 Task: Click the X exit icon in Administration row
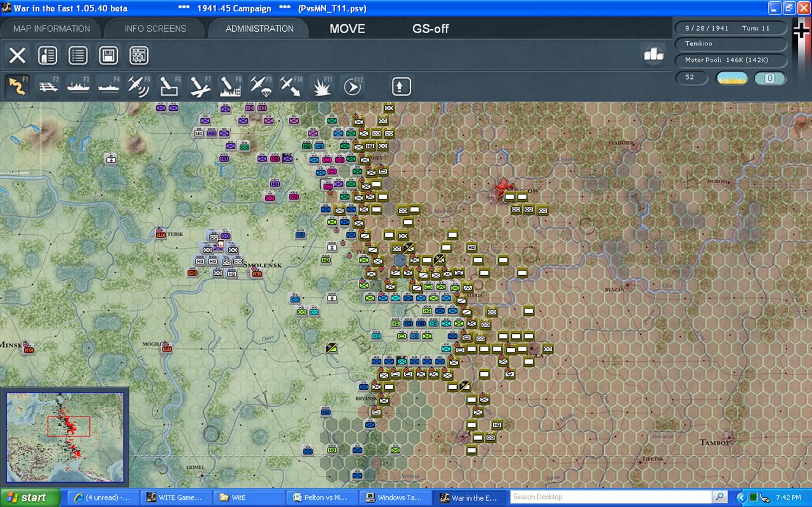click(x=17, y=55)
